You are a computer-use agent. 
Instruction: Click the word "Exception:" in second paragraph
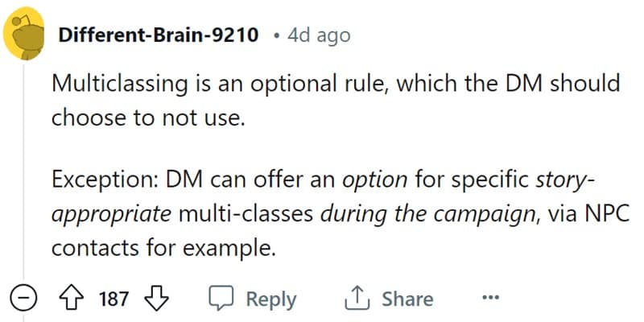(101, 181)
